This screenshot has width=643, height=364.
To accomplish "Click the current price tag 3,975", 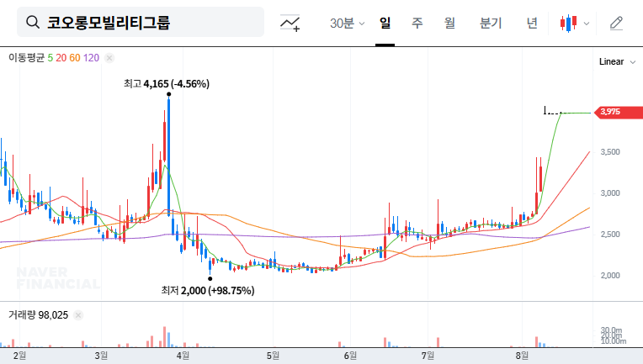I will (x=619, y=112).
